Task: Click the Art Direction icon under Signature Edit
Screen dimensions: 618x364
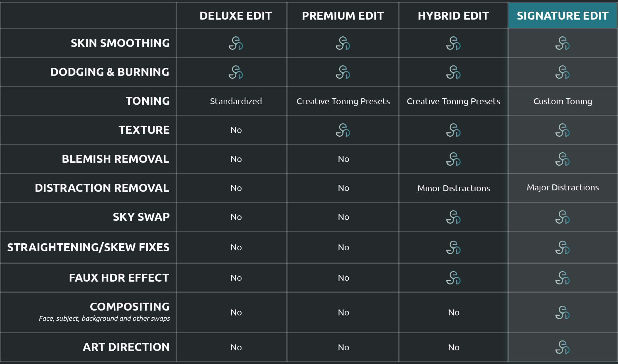Action: [x=563, y=347]
